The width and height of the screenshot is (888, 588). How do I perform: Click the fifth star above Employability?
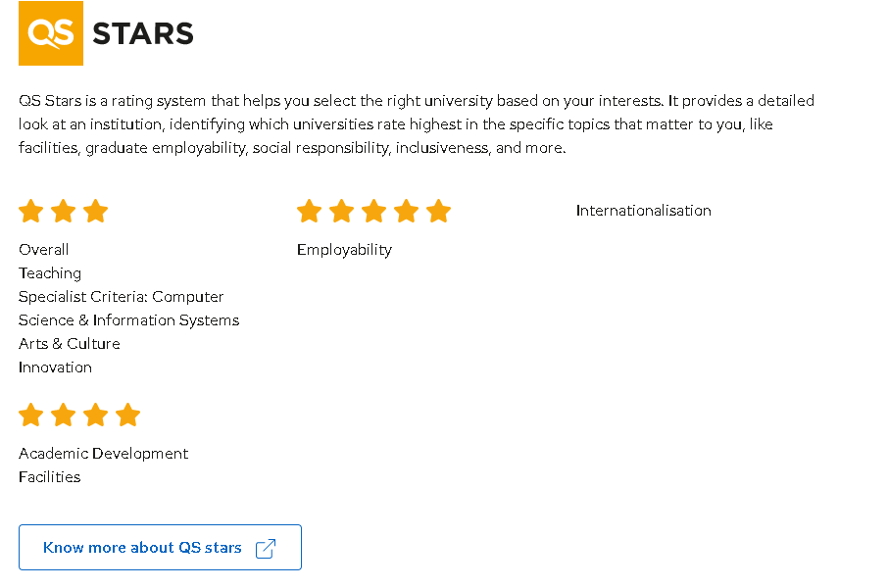point(438,211)
